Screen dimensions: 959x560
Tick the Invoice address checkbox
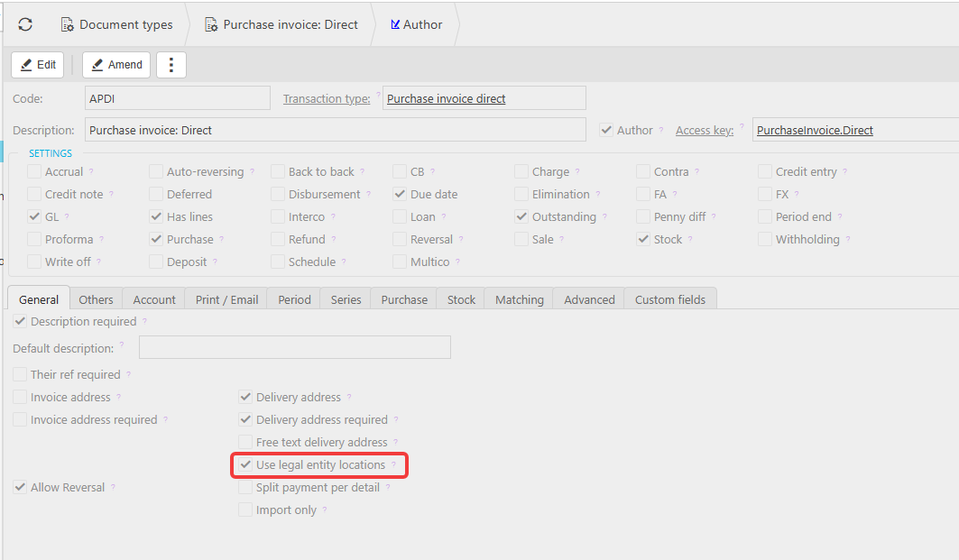tap(20, 398)
